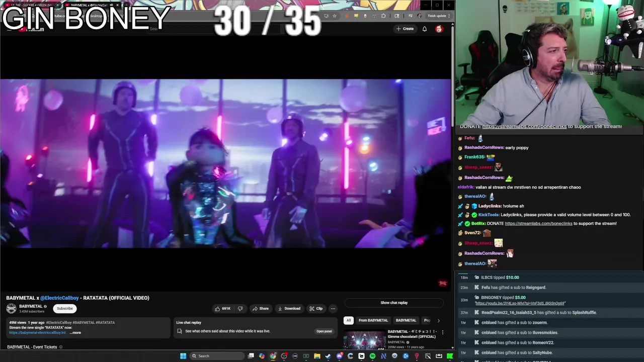Open Chrome profile avatar
644x362 pixels.
[420, 16]
